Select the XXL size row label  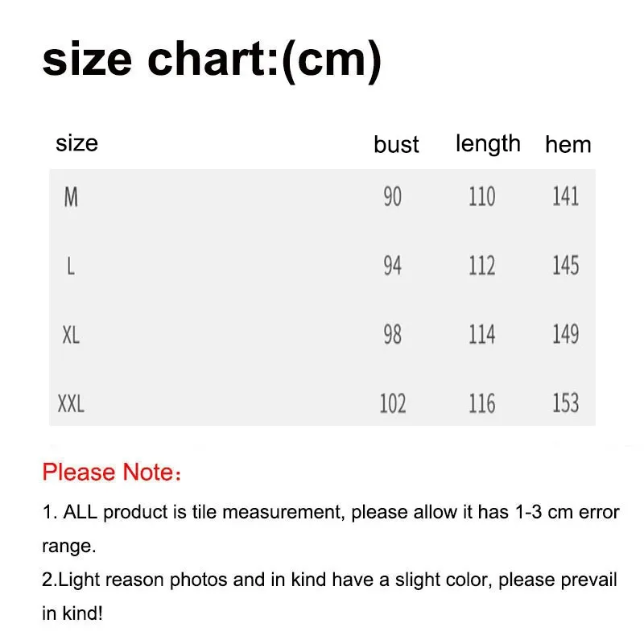[71, 403]
